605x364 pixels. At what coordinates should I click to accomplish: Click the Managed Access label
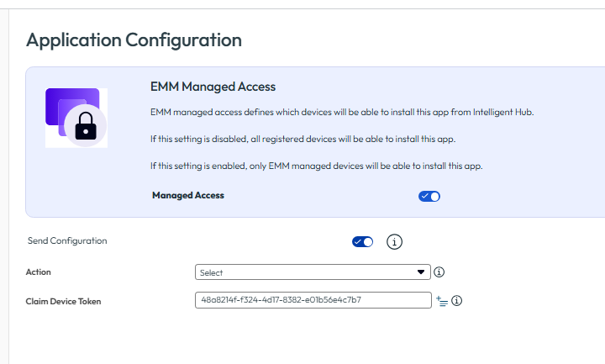coord(188,196)
